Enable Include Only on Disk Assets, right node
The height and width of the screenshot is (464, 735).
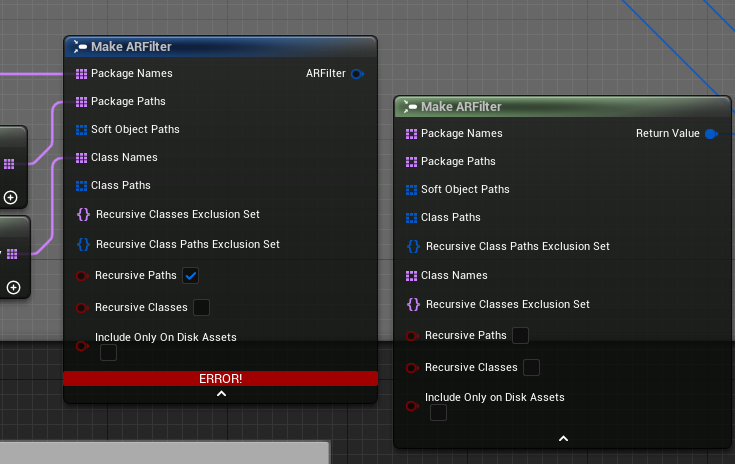coord(438,412)
